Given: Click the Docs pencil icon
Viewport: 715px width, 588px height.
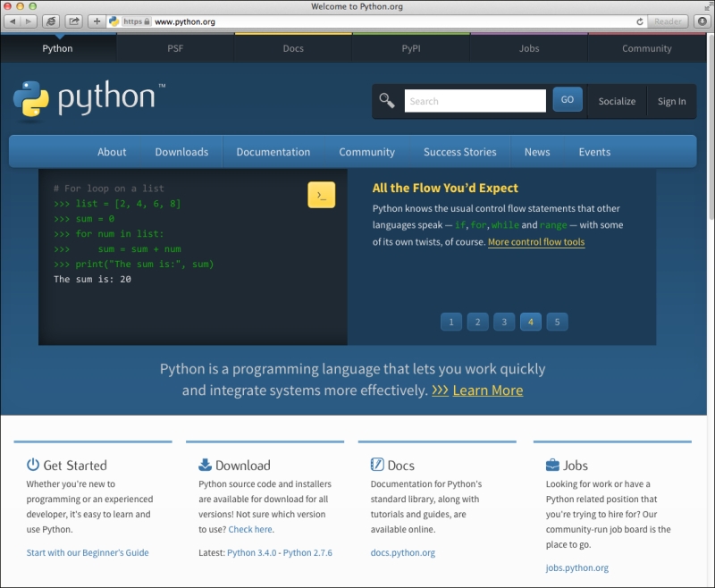Looking at the screenshot, I should click(x=377, y=465).
